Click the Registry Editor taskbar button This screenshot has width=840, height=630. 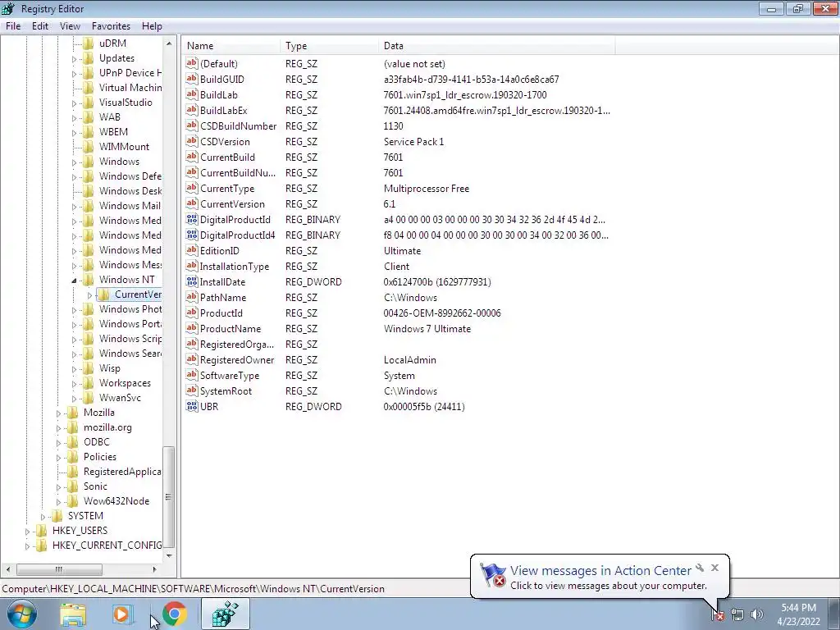[x=225, y=614]
